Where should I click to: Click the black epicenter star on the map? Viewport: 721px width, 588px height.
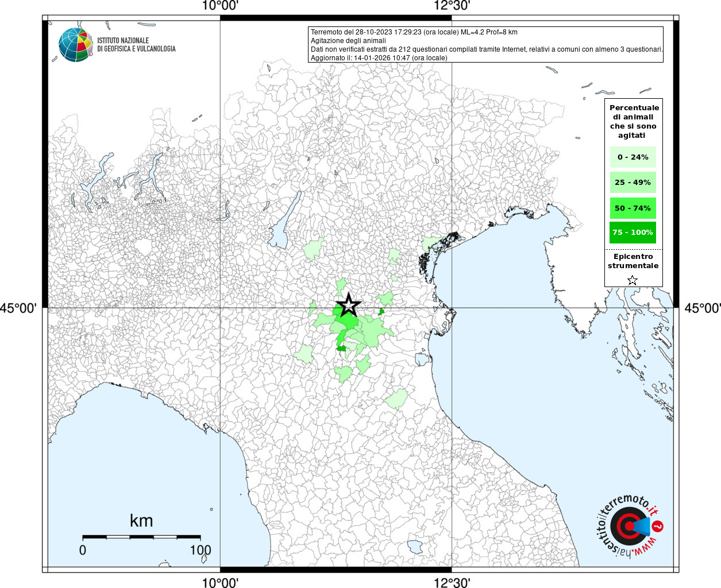(x=348, y=305)
